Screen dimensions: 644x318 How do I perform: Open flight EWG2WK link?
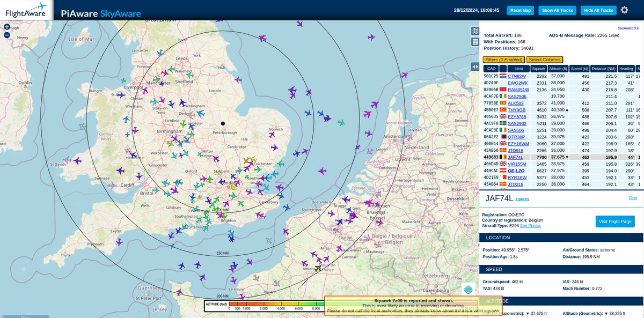[518, 83]
